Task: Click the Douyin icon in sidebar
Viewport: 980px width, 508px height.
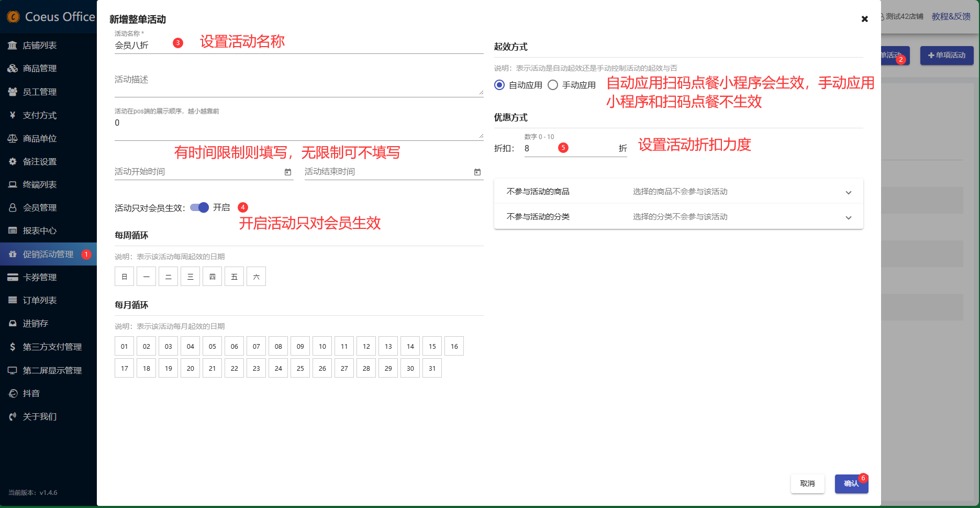Action: pyautogui.click(x=13, y=393)
